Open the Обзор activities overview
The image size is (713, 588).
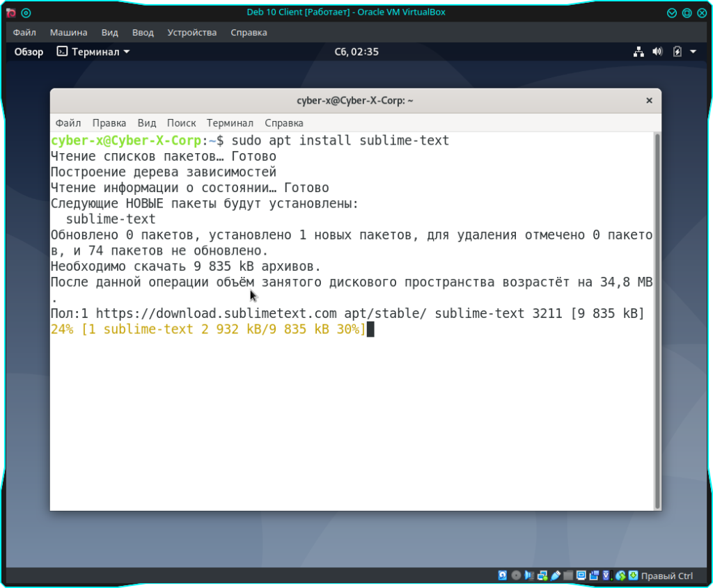[x=29, y=52]
